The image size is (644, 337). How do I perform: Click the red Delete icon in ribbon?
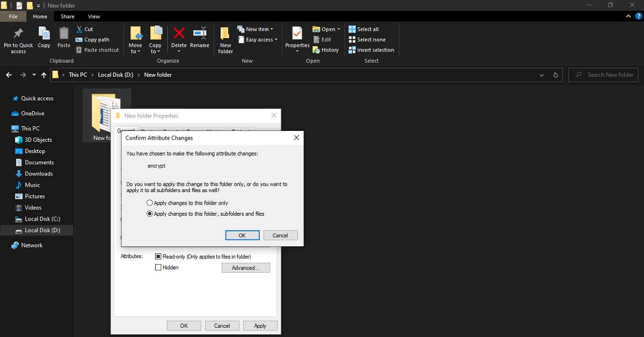[x=179, y=33]
